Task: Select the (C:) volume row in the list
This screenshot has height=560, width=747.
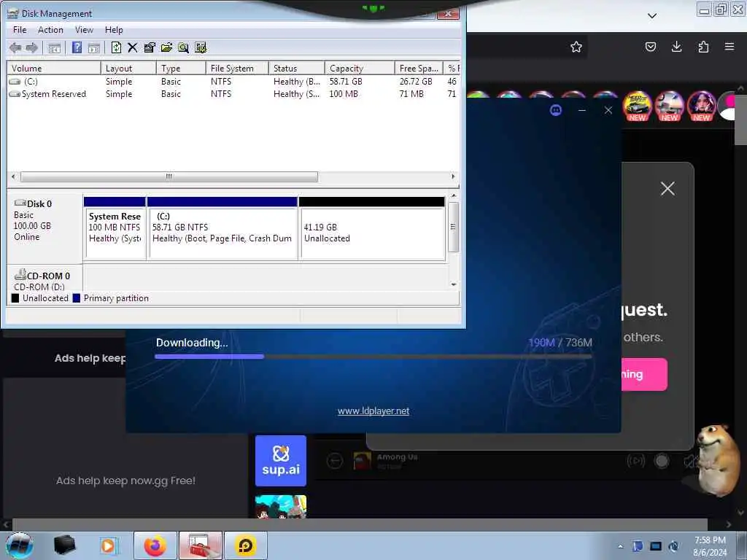Action: pyautogui.click(x=233, y=82)
